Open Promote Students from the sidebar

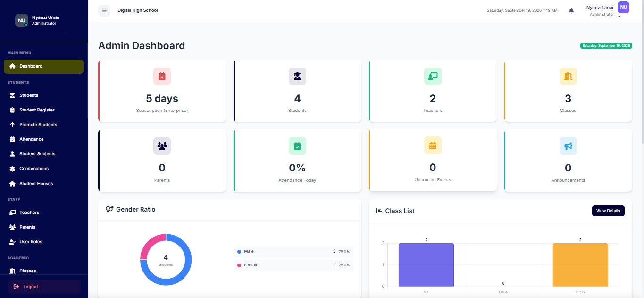(43, 125)
